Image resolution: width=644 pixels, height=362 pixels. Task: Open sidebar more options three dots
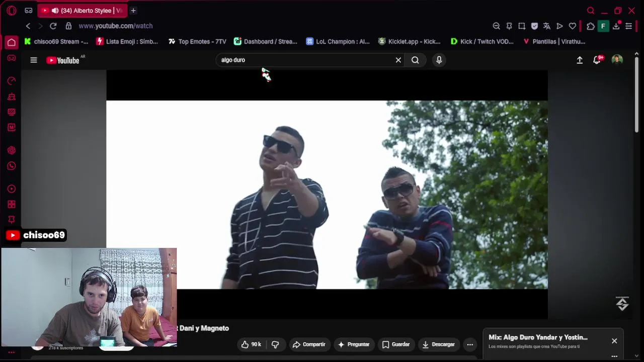(12, 352)
